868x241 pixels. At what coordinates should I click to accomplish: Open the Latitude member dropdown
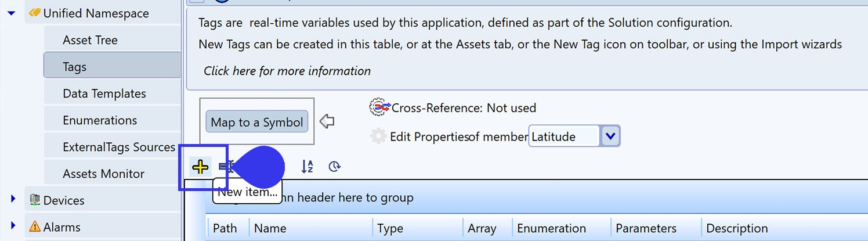(610, 136)
